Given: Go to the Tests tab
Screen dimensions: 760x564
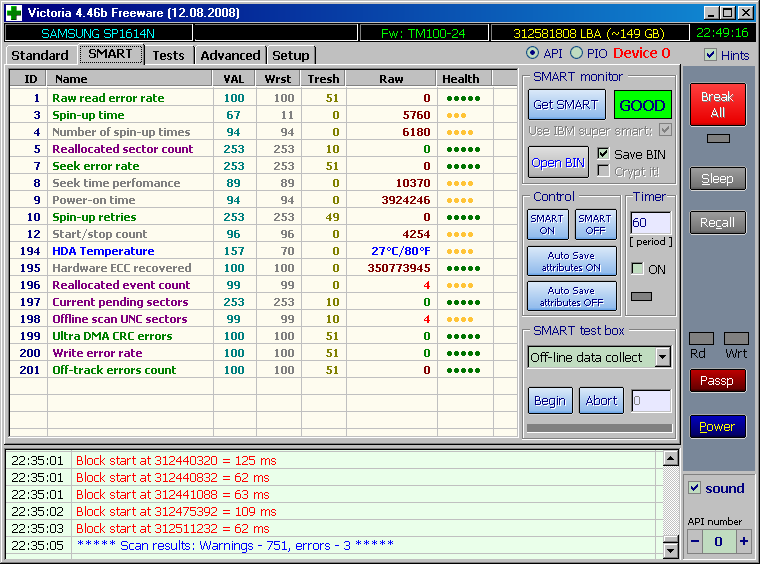Looking at the screenshot, I should tap(168, 55).
